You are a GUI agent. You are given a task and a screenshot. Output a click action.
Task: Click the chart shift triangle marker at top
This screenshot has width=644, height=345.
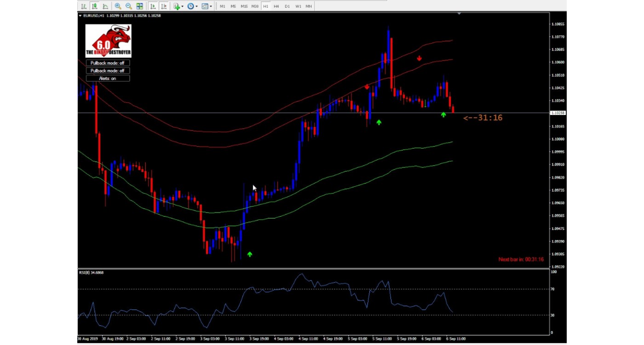459,14
